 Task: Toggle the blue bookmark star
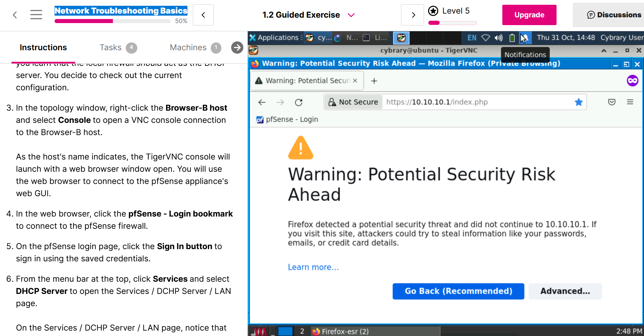click(579, 102)
